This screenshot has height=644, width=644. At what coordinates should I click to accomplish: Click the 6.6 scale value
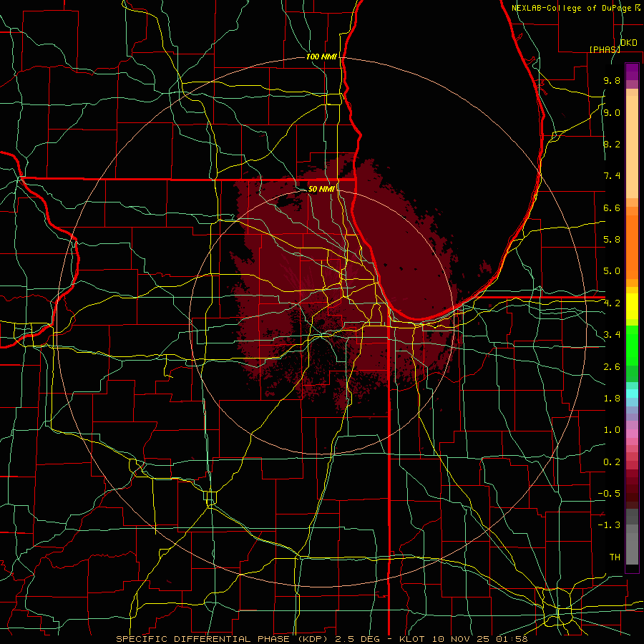(x=612, y=208)
